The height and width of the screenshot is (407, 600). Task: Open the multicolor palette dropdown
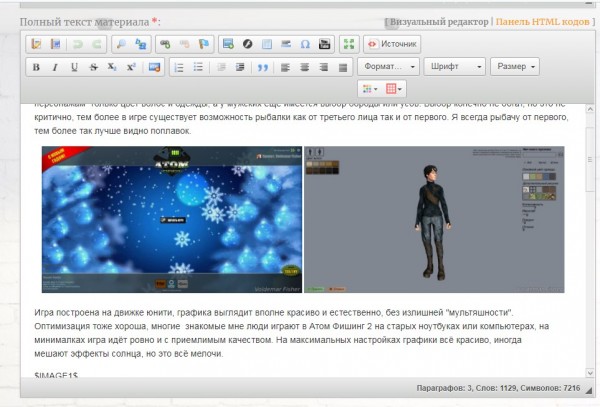click(370, 89)
